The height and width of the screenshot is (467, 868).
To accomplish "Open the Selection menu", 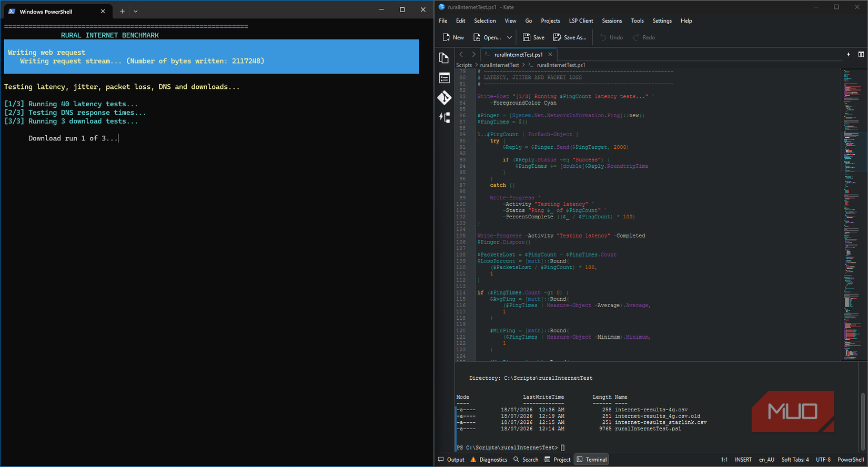I will (x=485, y=21).
